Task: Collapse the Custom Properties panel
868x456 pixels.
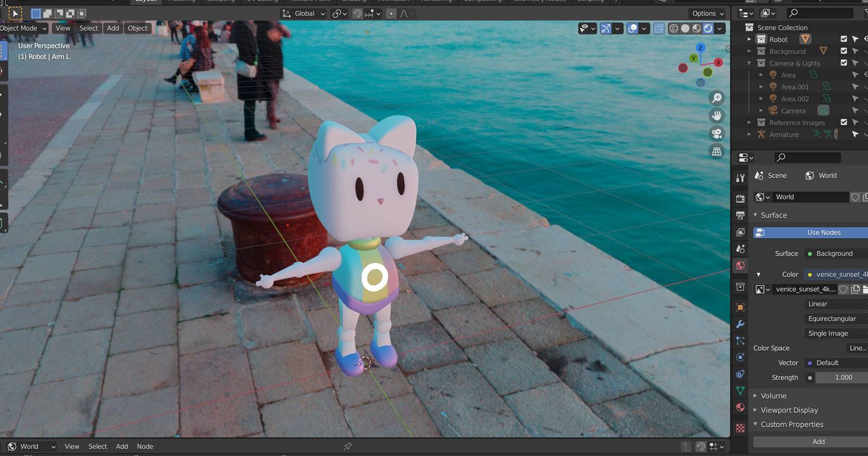Action: click(x=755, y=424)
